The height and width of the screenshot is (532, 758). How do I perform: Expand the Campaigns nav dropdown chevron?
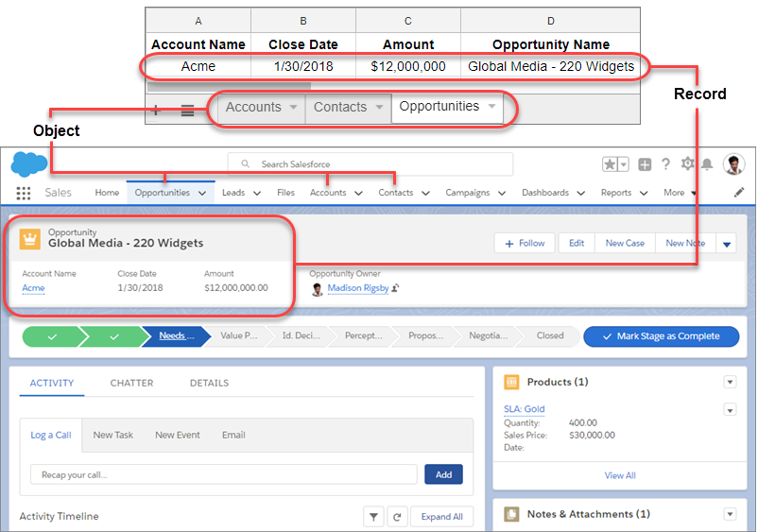502,193
